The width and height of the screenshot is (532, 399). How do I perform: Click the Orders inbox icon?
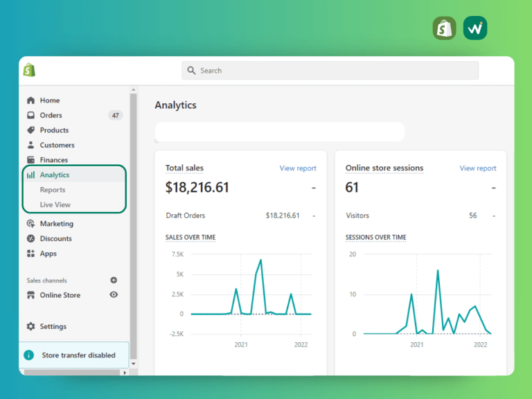click(31, 116)
